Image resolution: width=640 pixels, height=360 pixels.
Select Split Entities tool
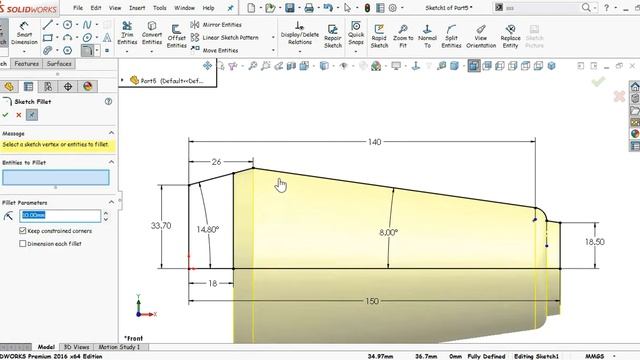451,36
